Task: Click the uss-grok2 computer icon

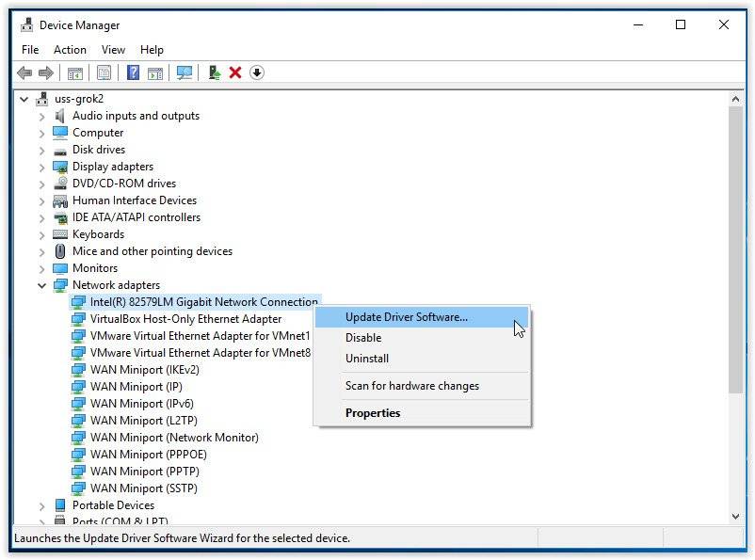Action: pos(42,99)
